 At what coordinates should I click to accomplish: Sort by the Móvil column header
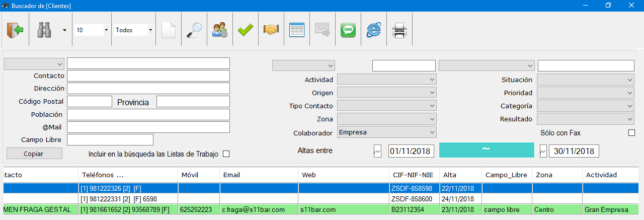[x=199, y=175]
